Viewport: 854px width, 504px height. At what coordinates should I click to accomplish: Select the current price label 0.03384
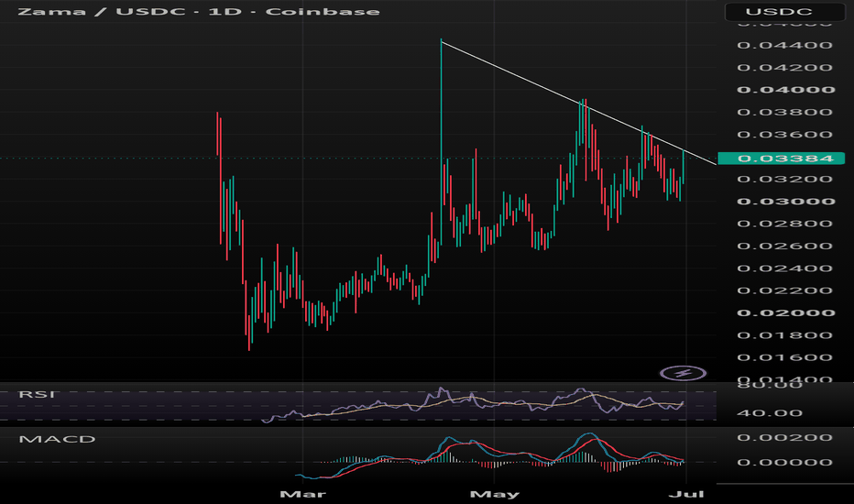coord(781,159)
